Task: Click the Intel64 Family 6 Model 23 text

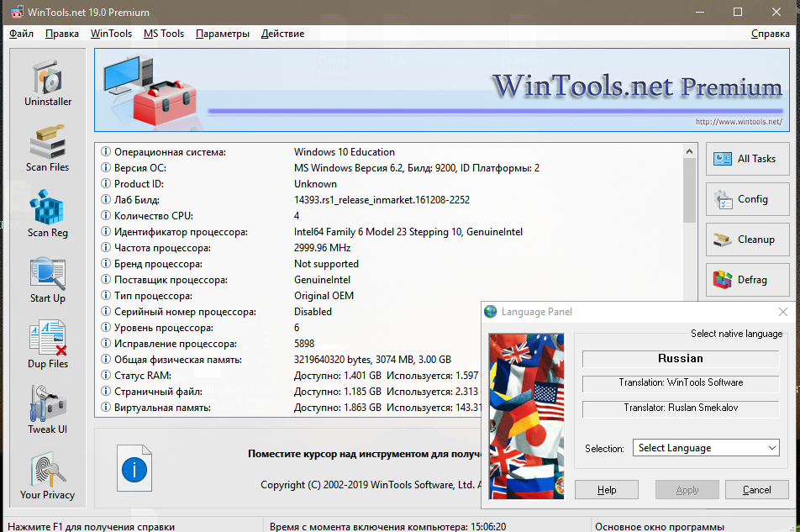Action: [x=408, y=232]
